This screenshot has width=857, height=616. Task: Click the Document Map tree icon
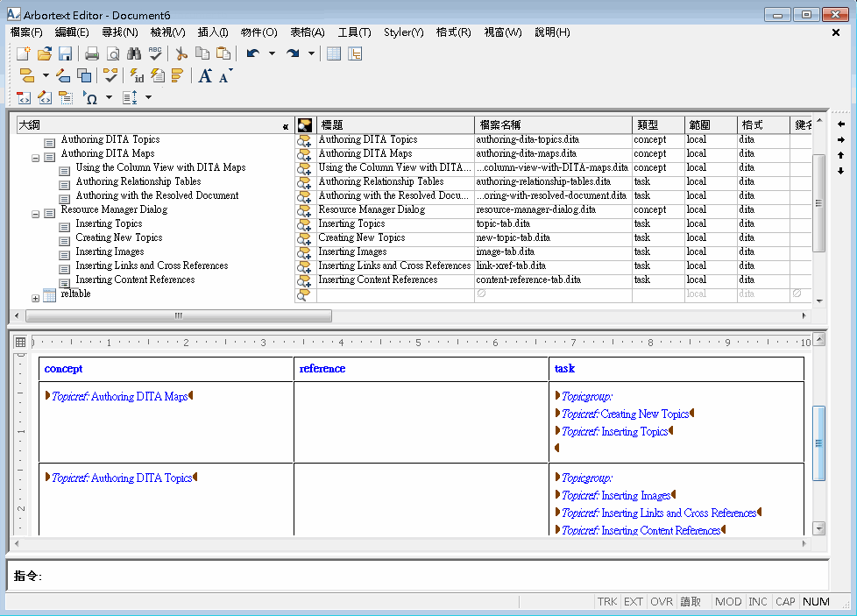point(355,53)
